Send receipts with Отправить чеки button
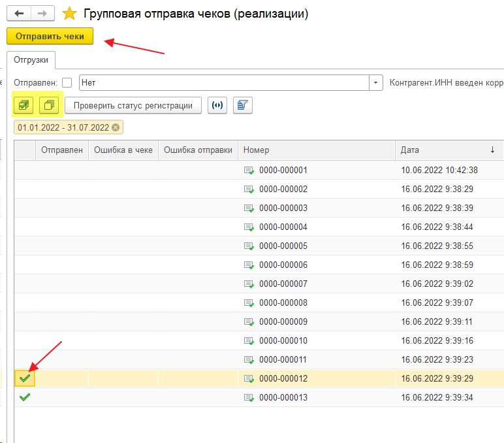The width and height of the screenshot is (504, 443). coord(50,36)
